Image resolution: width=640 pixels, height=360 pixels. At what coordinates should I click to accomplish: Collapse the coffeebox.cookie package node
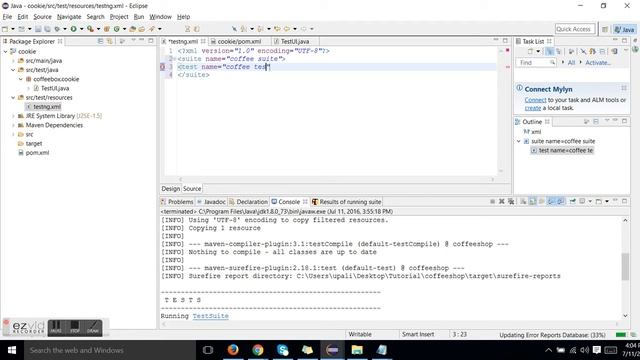click(x=21, y=79)
